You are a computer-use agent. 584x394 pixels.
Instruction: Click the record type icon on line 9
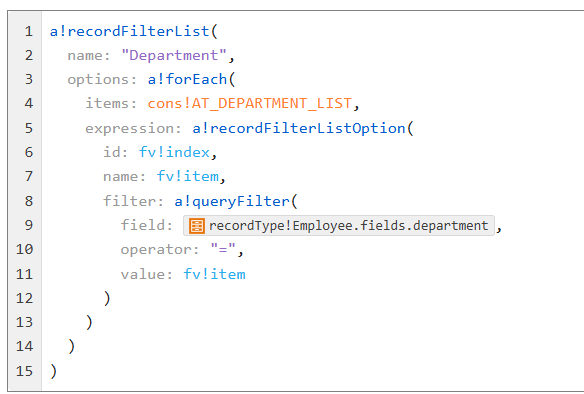[x=197, y=226]
